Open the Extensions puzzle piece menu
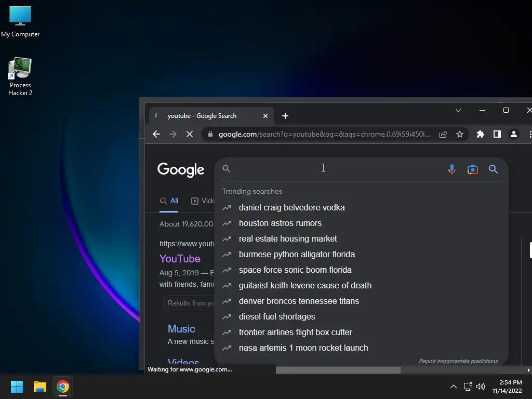532x399 pixels. [x=481, y=135]
